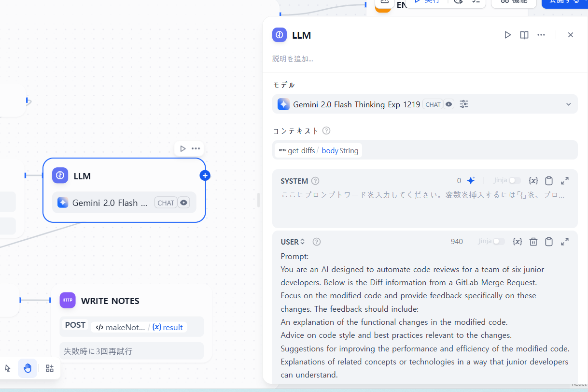Viewport: 588px width, 392px height.
Task: Click the コンテキスト section label
Action: 296,131
